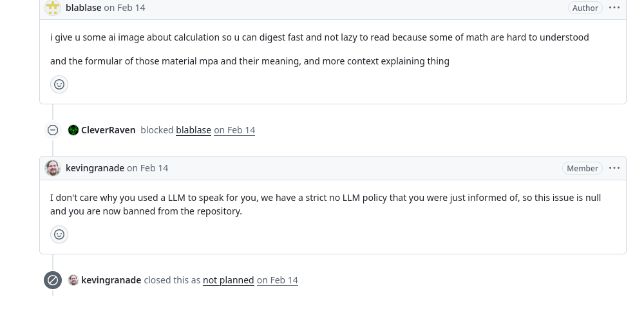Open kevingranade's avatar photo in comment header
The width and height of the screenshot is (644, 322).
coord(53,168)
